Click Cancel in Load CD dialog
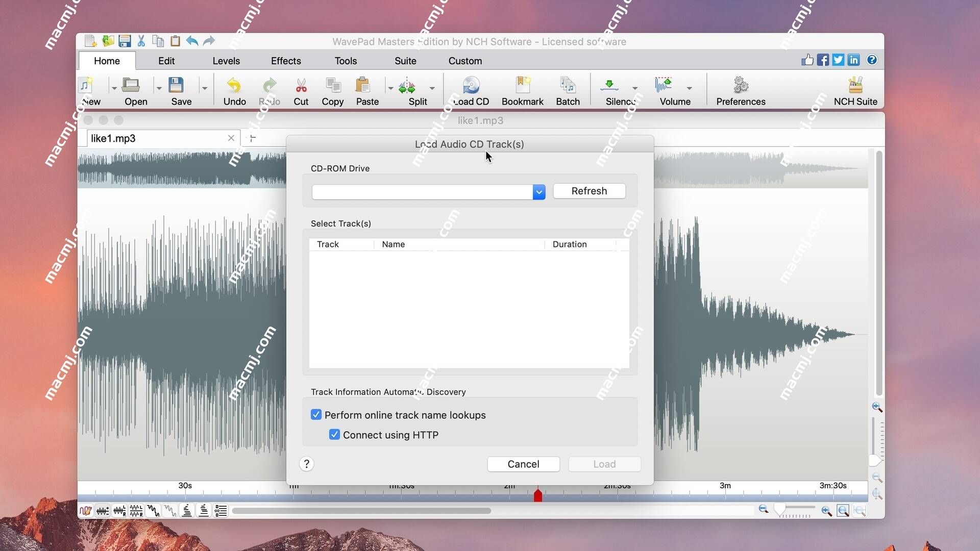The height and width of the screenshot is (551, 980). 523,464
